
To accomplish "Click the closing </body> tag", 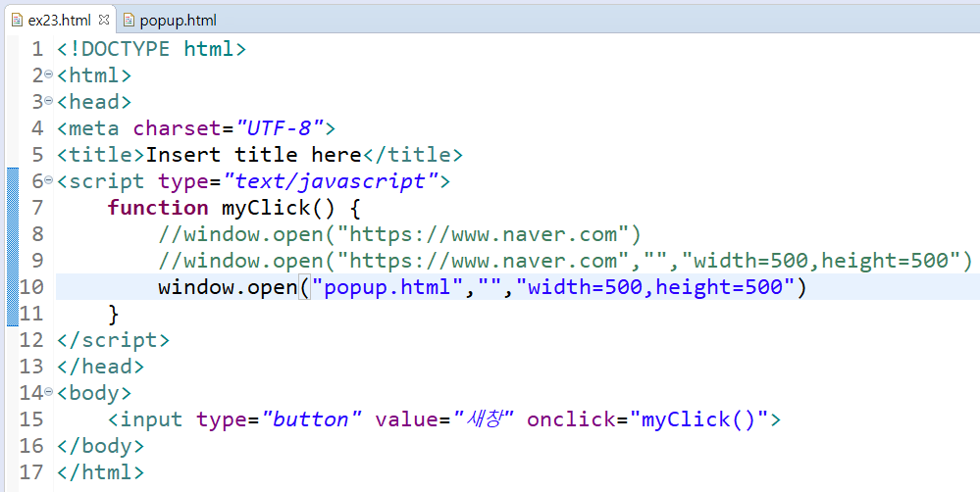I will [x=101, y=446].
